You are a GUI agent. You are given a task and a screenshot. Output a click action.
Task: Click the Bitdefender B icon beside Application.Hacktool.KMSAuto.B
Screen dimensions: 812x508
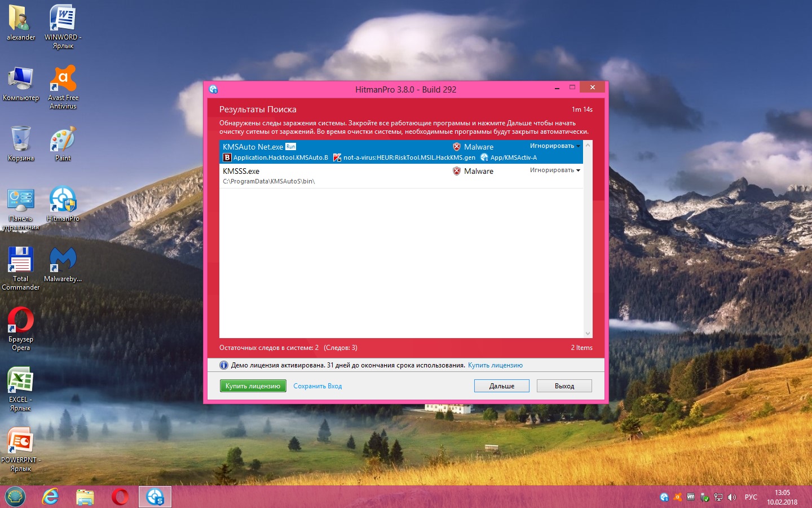[227, 157]
